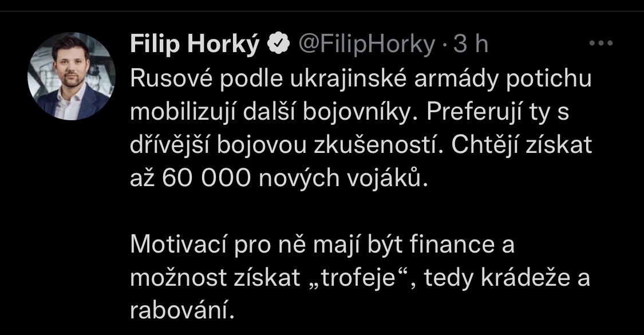Image resolution: width=644 pixels, height=335 pixels.
Task: Open the @FilipHorky handle link
Action: (364, 45)
